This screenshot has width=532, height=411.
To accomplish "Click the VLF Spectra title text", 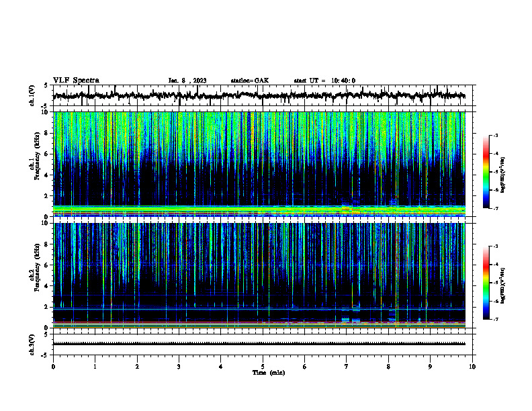I will tap(76, 81).
